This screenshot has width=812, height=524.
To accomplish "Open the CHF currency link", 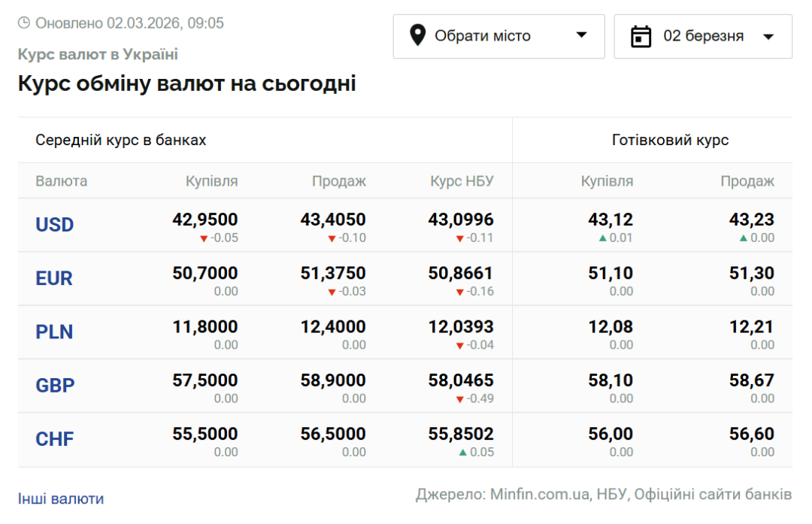I will click(x=55, y=439).
